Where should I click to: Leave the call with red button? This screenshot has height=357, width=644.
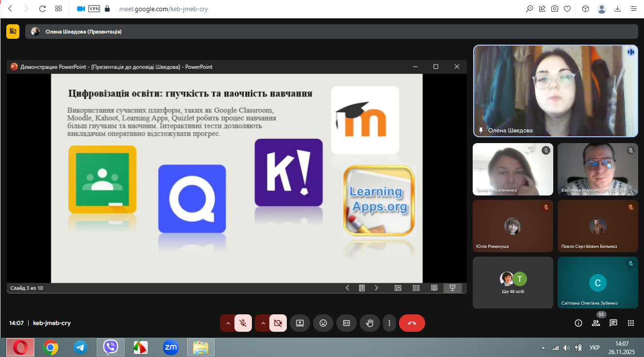click(x=412, y=323)
